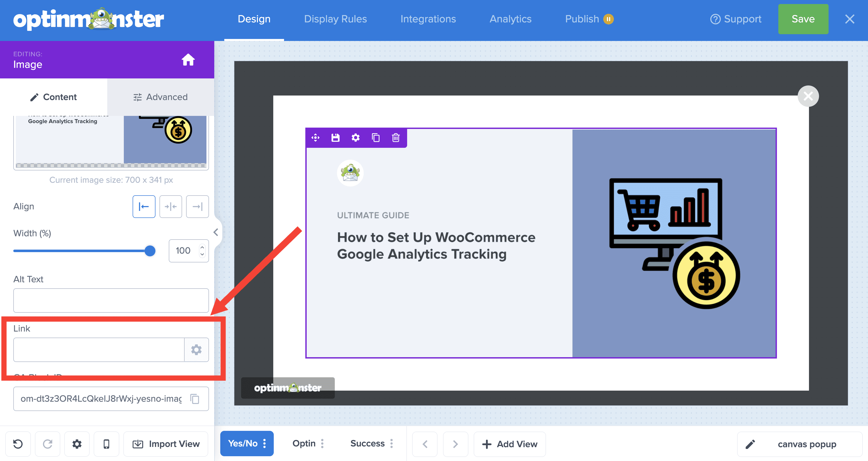Decrease width value with stepper down arrow
This screenshot has width=868, height=461.
click(x=202, y=254)
